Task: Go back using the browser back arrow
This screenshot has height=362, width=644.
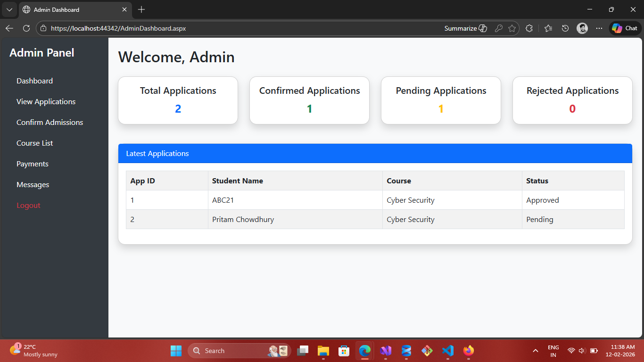Action: (9, 28)
